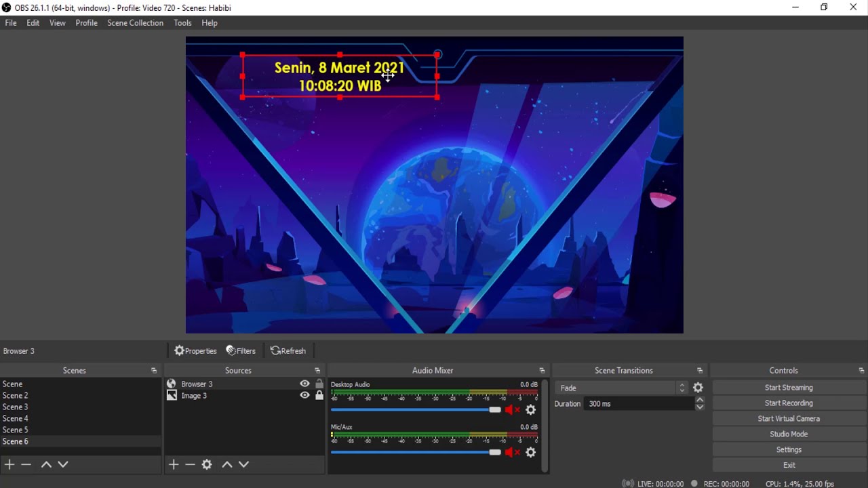868x488 pixels.
Task: Click the Audio Mixer vertical scrollbar
Action: pyautogui.click(x=545, y=425)
